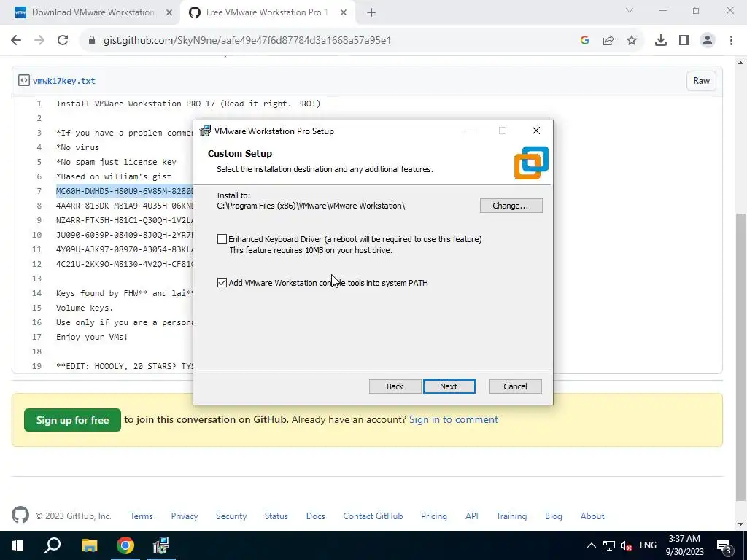Open Contact GitHub footer link

pyautogui.click(x=373, y=516)
